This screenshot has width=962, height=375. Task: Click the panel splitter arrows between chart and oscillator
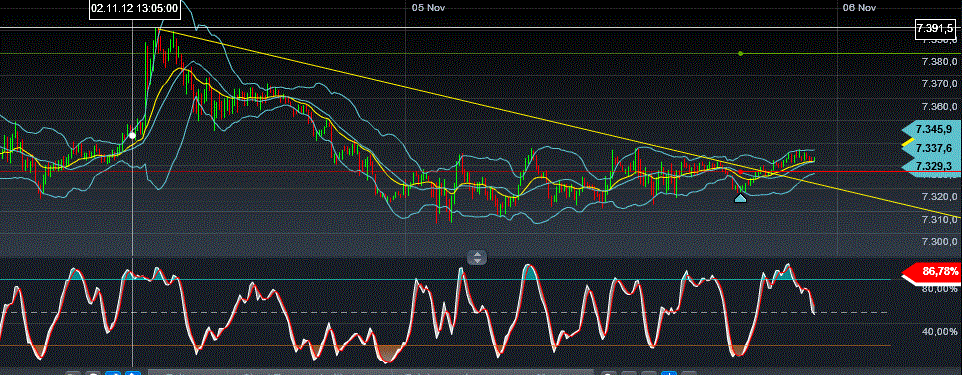(477, 258)
